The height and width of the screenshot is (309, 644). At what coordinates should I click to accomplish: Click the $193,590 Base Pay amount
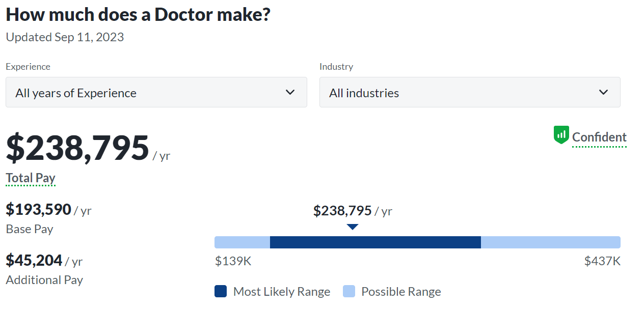(x=38, y=209)
